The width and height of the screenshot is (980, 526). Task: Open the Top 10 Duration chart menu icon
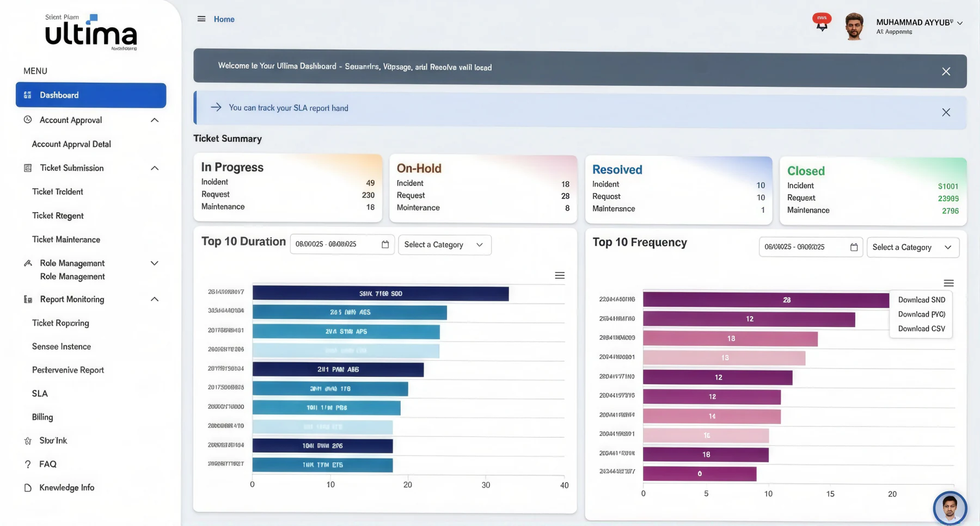[560, 275]
